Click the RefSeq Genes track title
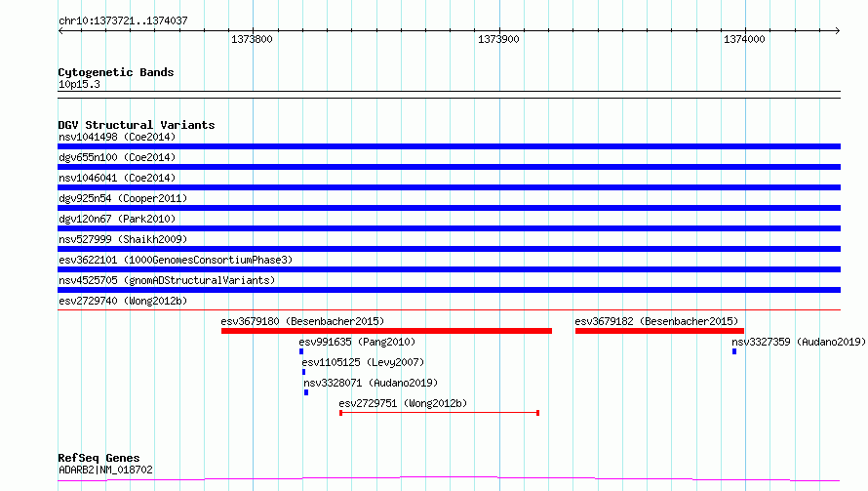This screenshot has width=868, height=491. pos(99,458)
